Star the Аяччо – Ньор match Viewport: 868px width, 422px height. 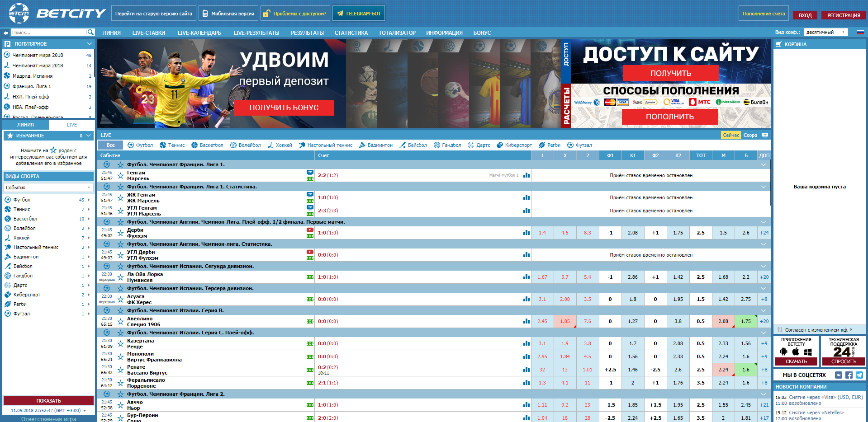tap(120, 405)
